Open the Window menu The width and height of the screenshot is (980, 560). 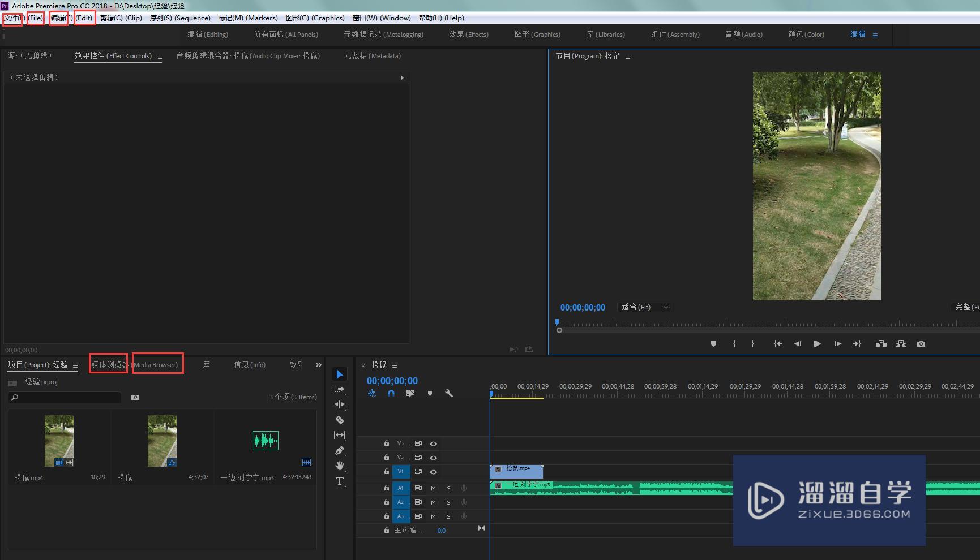(382, 18)
